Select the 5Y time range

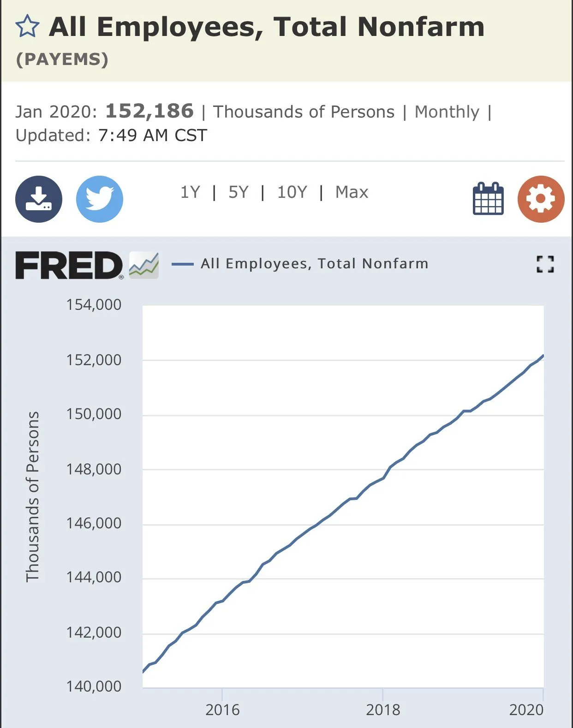pyautogui.click(x=239, y=192)
